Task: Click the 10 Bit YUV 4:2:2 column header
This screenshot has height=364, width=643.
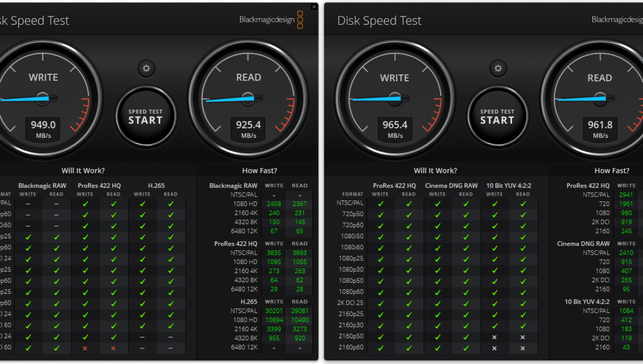Action: (x=508, y=186)
